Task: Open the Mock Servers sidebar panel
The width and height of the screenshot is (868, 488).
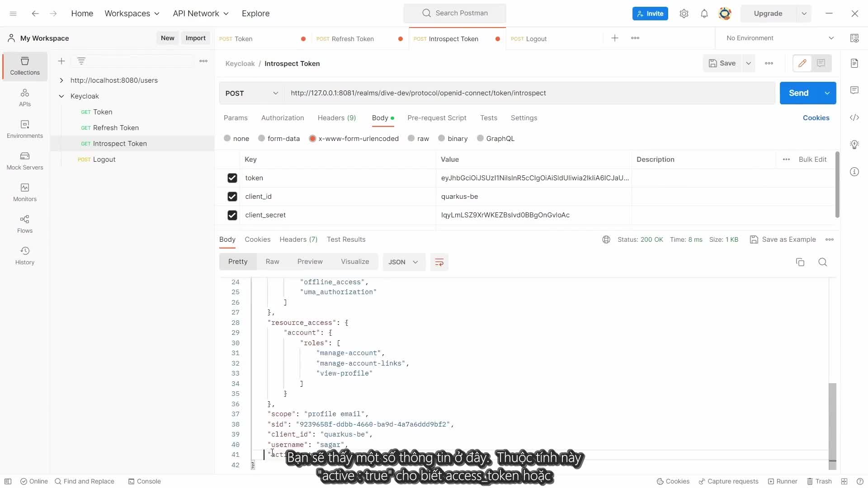Action: point(25,161)
